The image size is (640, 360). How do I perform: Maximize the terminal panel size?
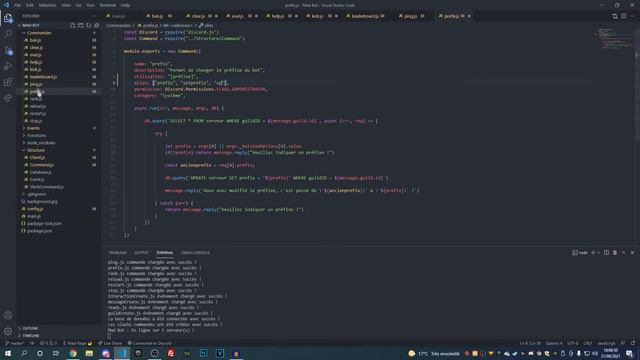624,253
